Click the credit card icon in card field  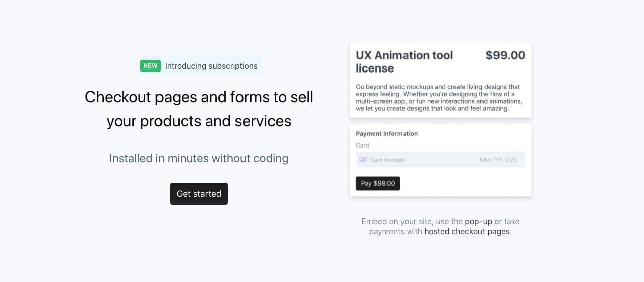click(x=362, y=160)
